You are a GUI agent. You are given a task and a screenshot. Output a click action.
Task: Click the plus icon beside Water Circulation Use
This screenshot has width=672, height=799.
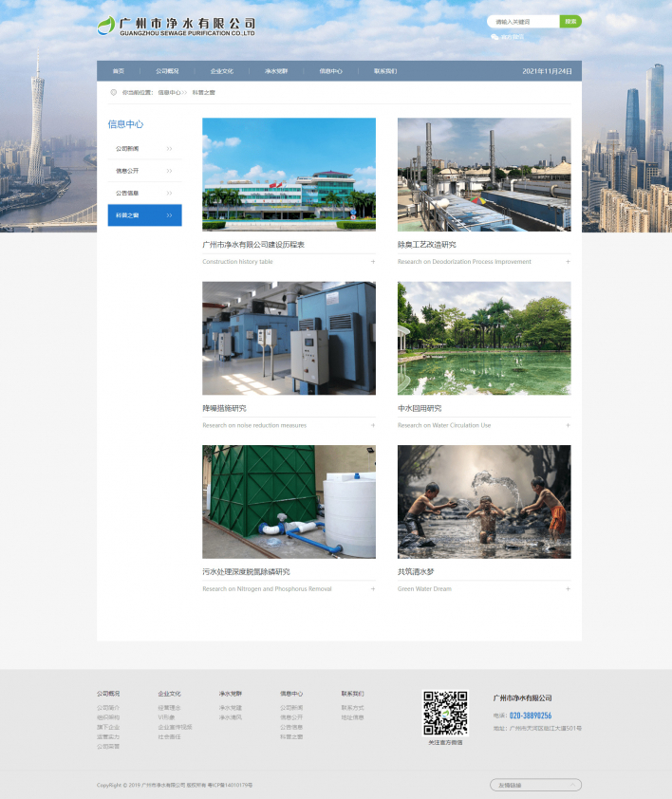(568, 425)
